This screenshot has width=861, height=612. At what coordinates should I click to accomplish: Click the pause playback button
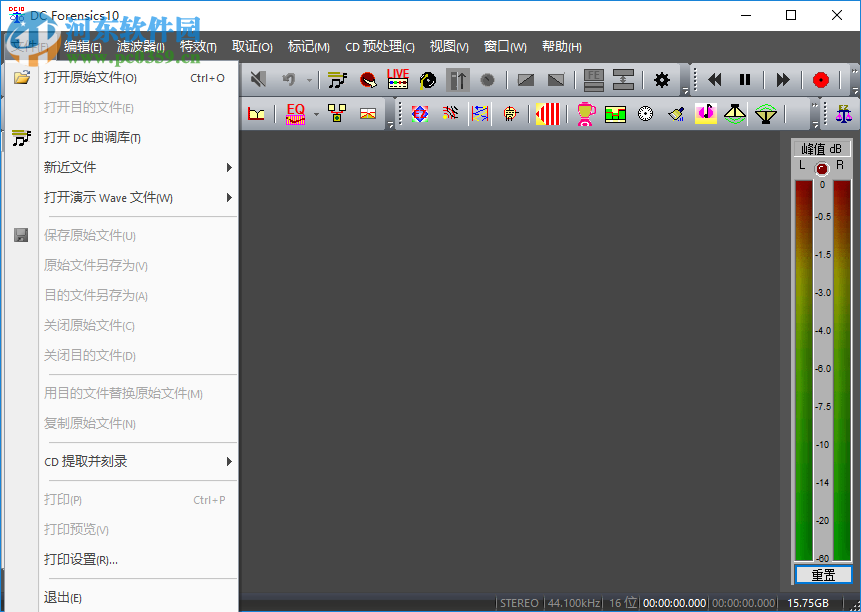point(745,80)
